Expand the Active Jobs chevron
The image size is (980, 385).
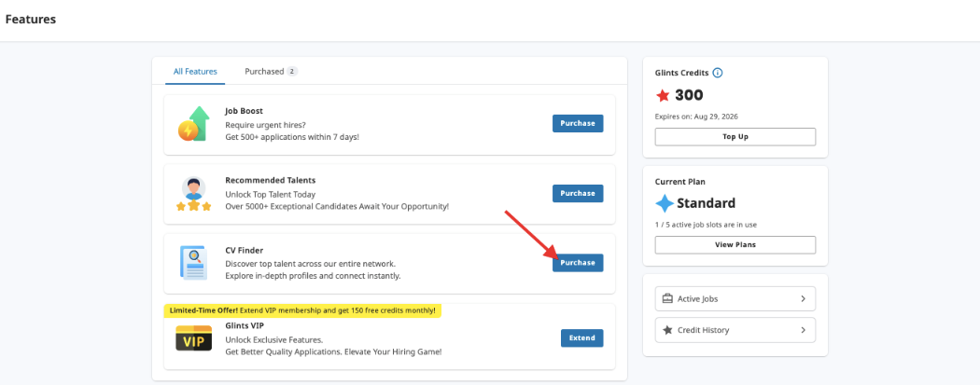click(803, 299)
